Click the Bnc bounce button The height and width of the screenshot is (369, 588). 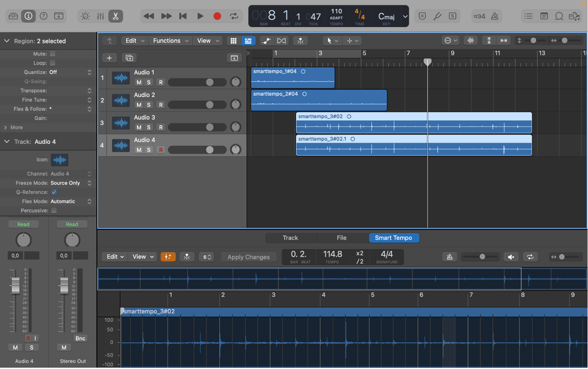pyautogui.click(x=80, y=338)
